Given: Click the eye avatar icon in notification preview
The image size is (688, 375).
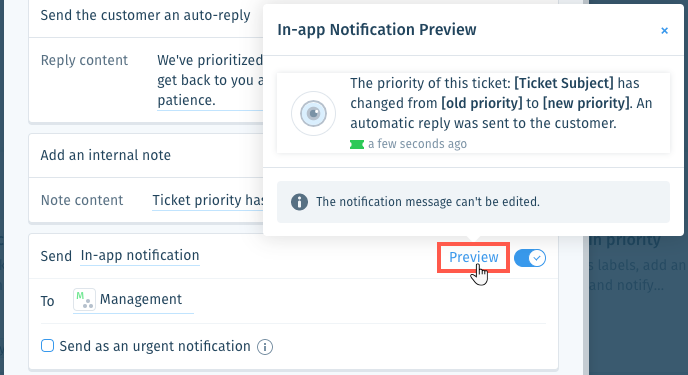Looking at the screenshot, I should 313,113.
